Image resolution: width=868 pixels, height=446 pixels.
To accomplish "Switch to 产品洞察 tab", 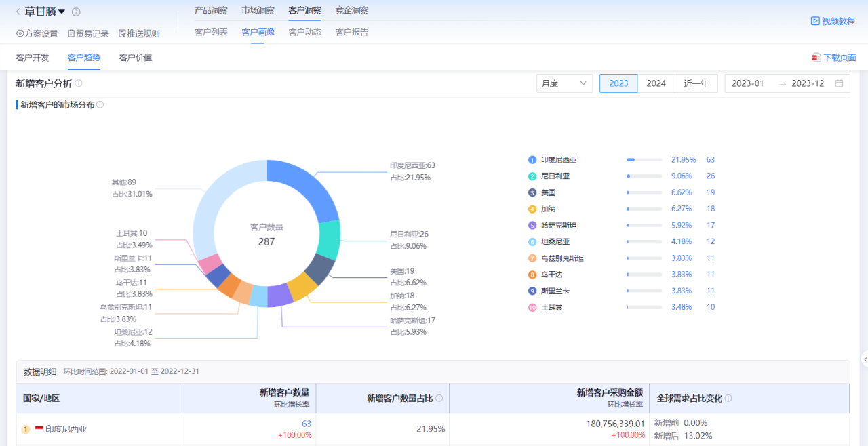I will (211, 10).
